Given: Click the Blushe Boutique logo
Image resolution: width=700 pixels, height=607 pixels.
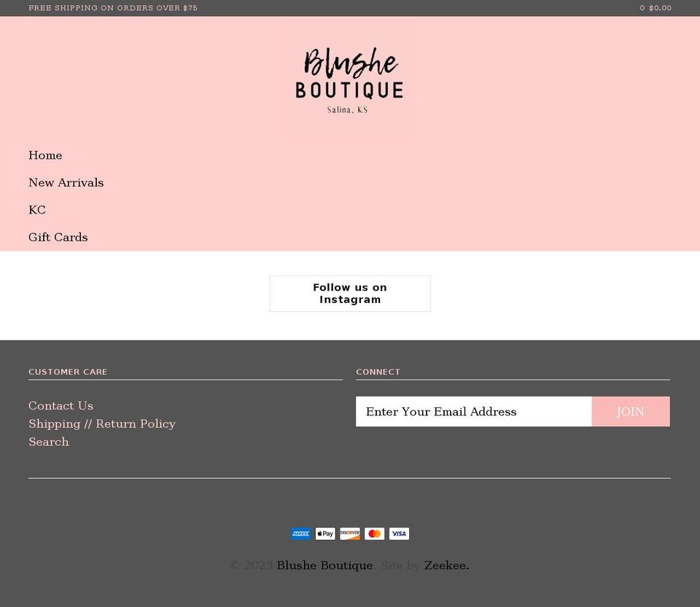Looking at the screenshot, I should (349, 80).
